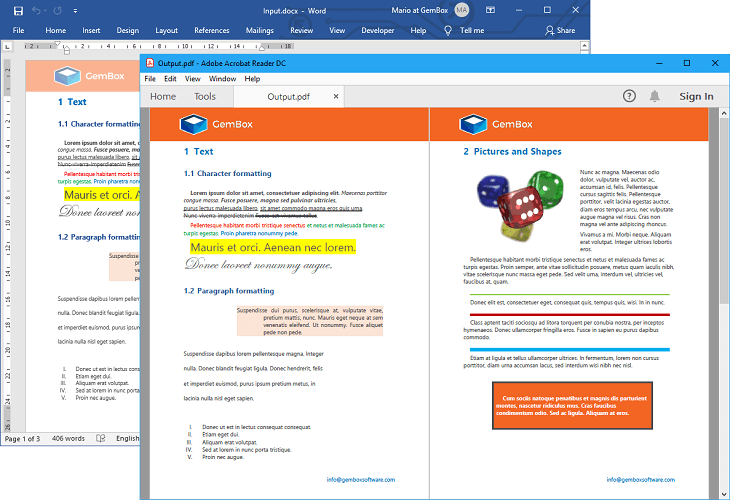This screenshot has width=730, height=500.
Task: Click the Sign In button
Action: (696, 96)
